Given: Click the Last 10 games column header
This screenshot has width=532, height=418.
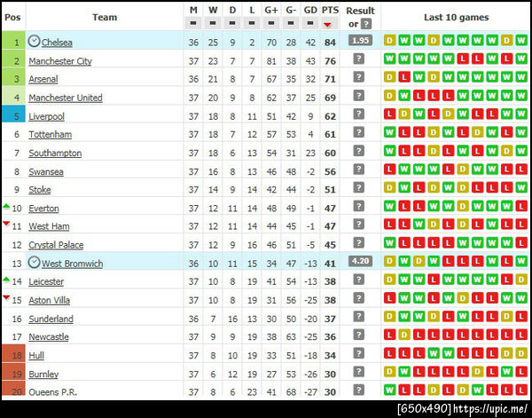Looking at the screenshot, I should (x=456, y=17).
